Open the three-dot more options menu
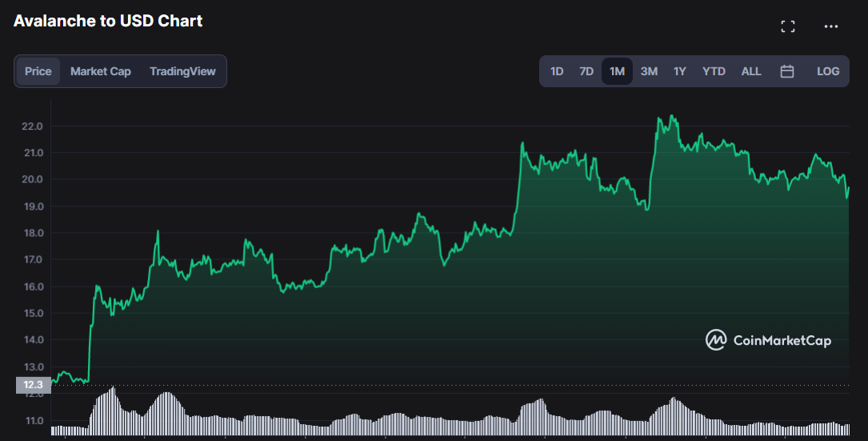 [831, 26]
